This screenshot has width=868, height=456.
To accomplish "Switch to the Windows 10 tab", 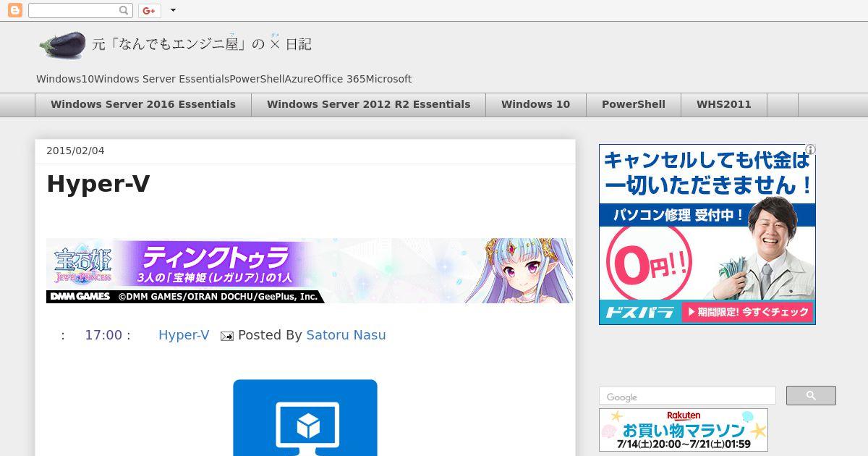I will point(535,104).
